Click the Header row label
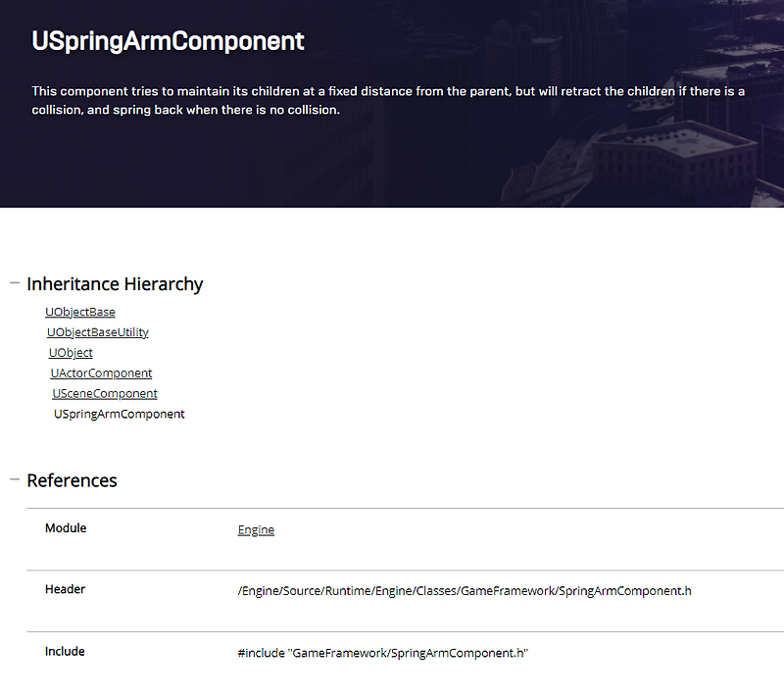 pyautogui.click(x=64, y=589)
